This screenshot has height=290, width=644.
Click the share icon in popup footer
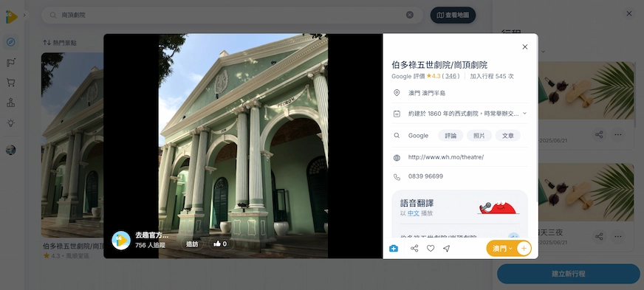click(x=414, y=248)
